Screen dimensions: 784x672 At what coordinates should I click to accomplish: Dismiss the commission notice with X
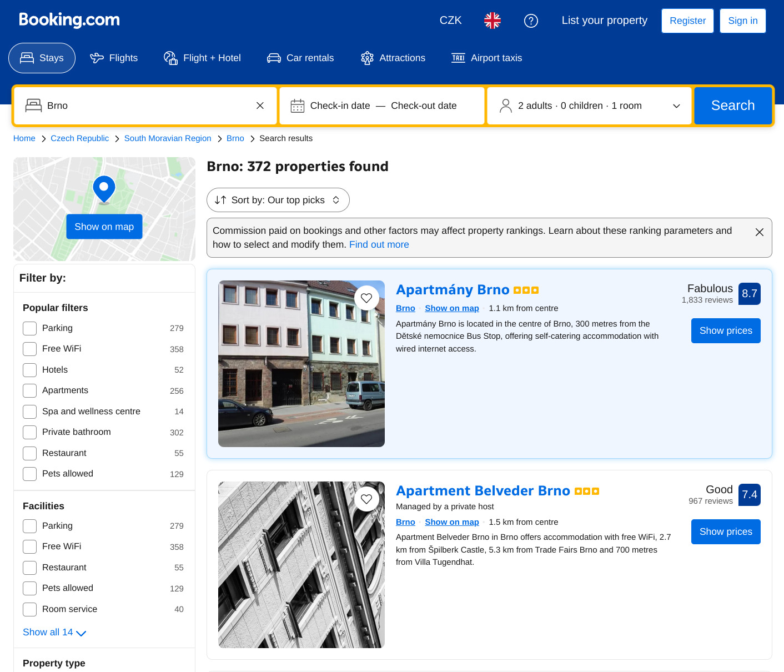[x=760, y=232]
